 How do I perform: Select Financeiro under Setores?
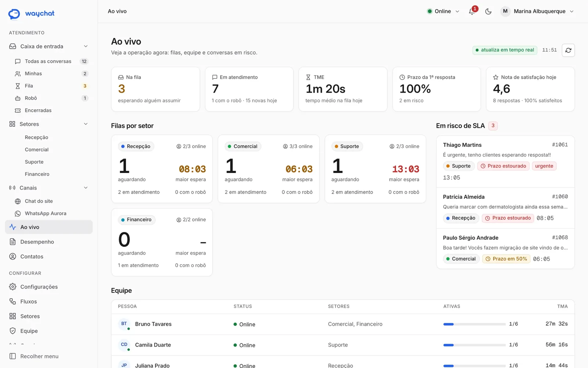pos(37,174)
